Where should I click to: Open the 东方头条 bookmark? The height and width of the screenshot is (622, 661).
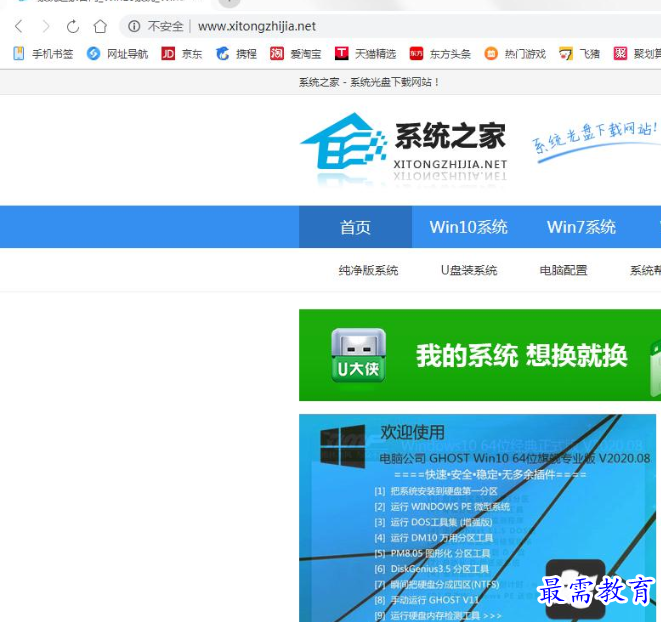(440, 54)
